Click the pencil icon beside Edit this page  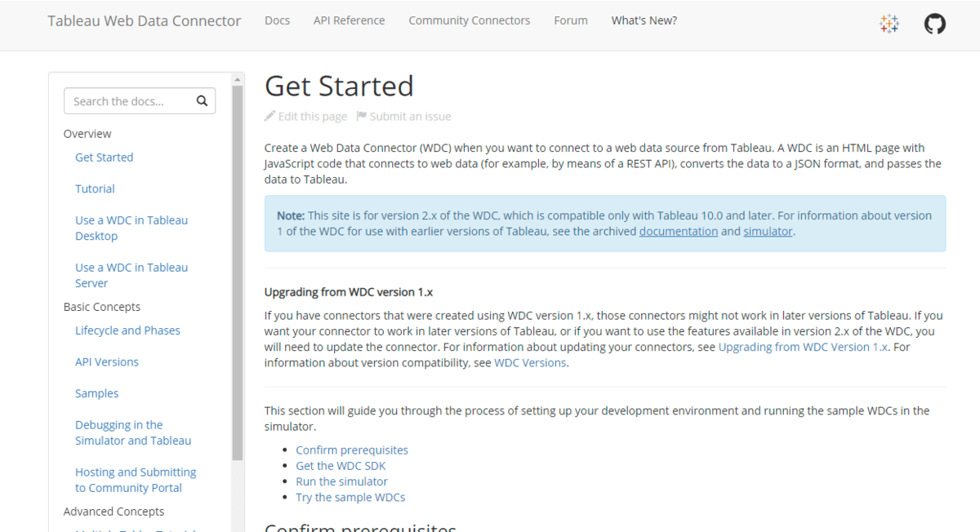(x=270, y=117)
